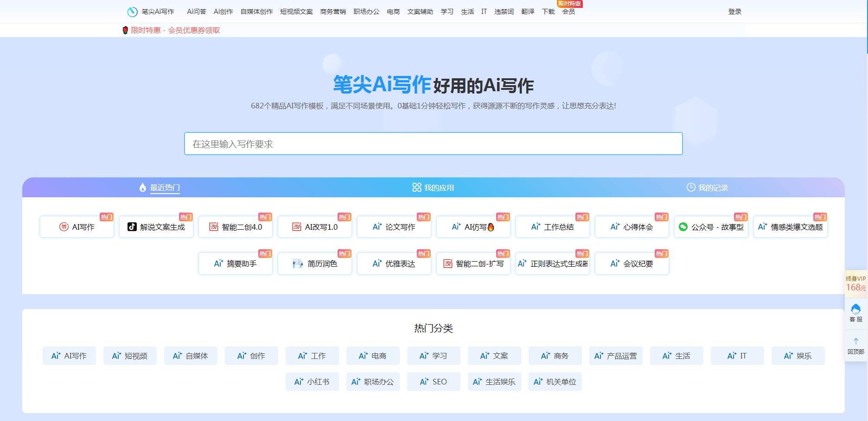Open the 会员 menu item
The height and width of the screenshot is (421, 868).
[568, 12]
